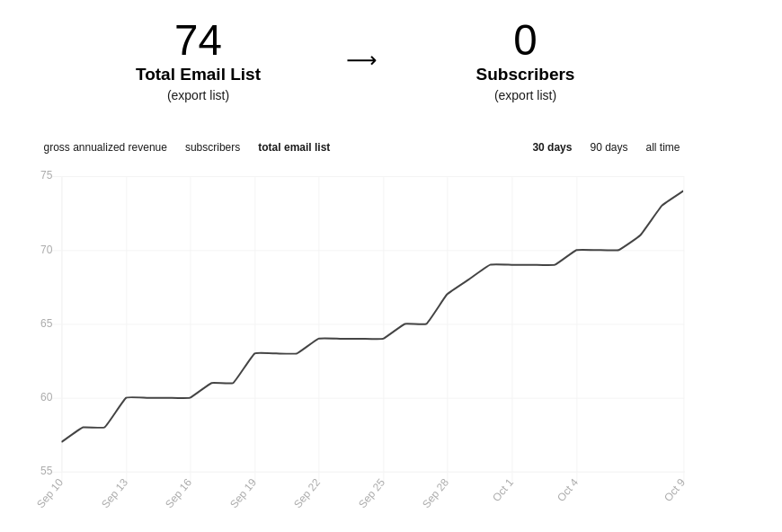The width and height of the screenshot is (782, 532).
Task: Select the 90 days range
Action: click(x=609, y=147)
